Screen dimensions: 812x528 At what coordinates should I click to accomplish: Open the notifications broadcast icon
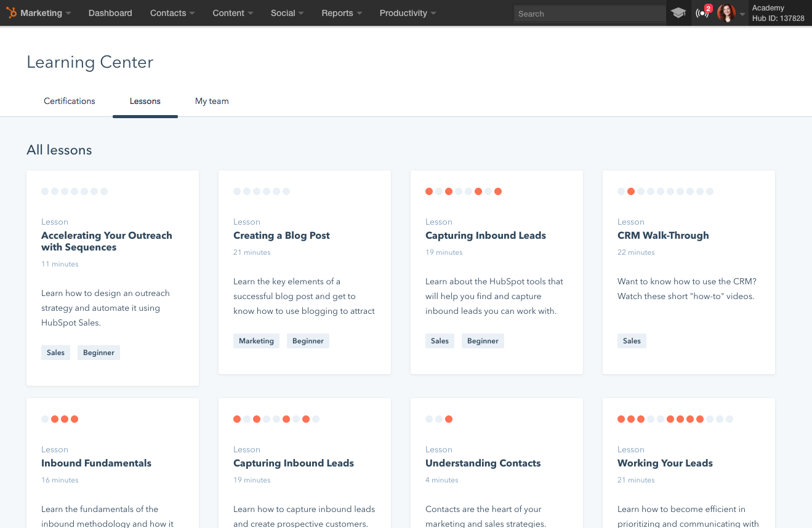(702, 13)
